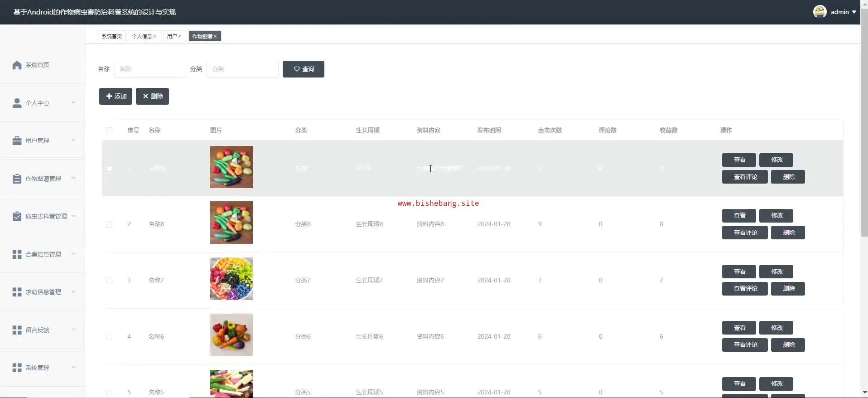Click the admin avatar icon

(x=820, y=12)
